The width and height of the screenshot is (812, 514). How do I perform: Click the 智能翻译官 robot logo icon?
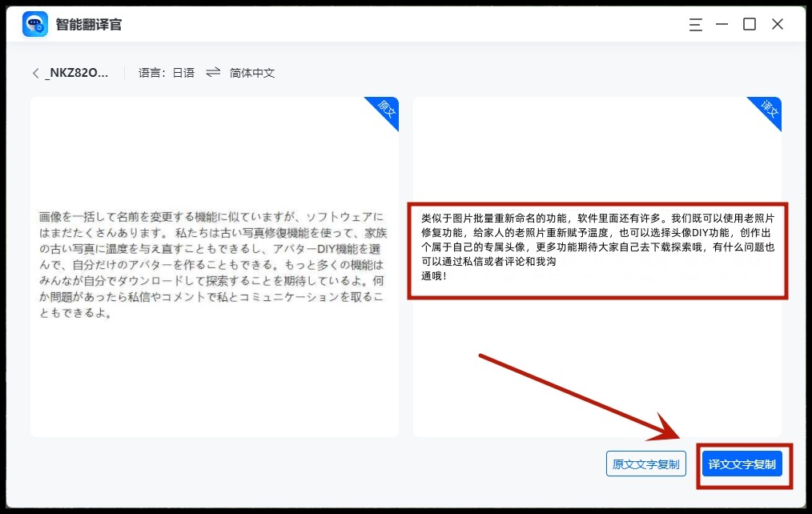point(34,23)
